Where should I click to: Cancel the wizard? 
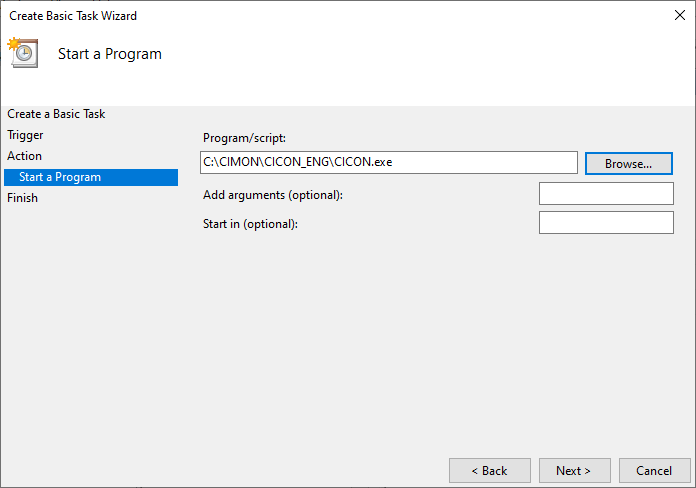(x=654, y=470)
